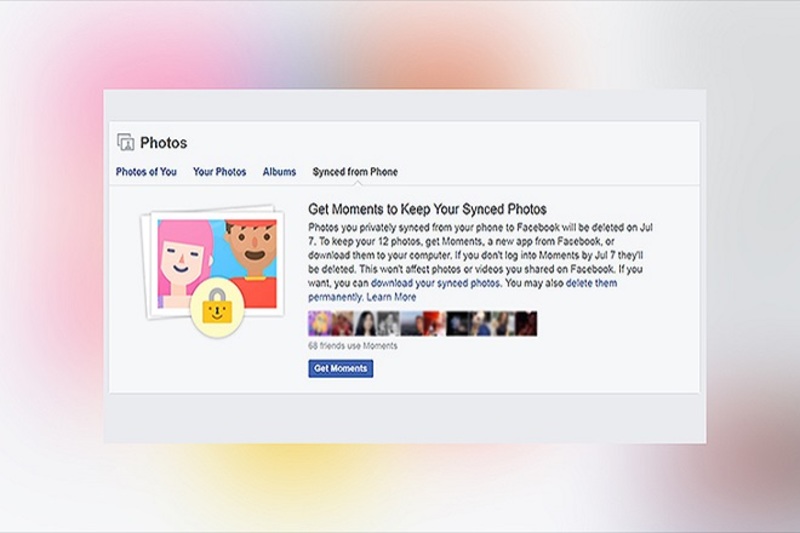Viewport: 800px width, 533px height.
Task: Click the Get Moments to Keep Your Synced Photos heading
Action: click(427, 209)
